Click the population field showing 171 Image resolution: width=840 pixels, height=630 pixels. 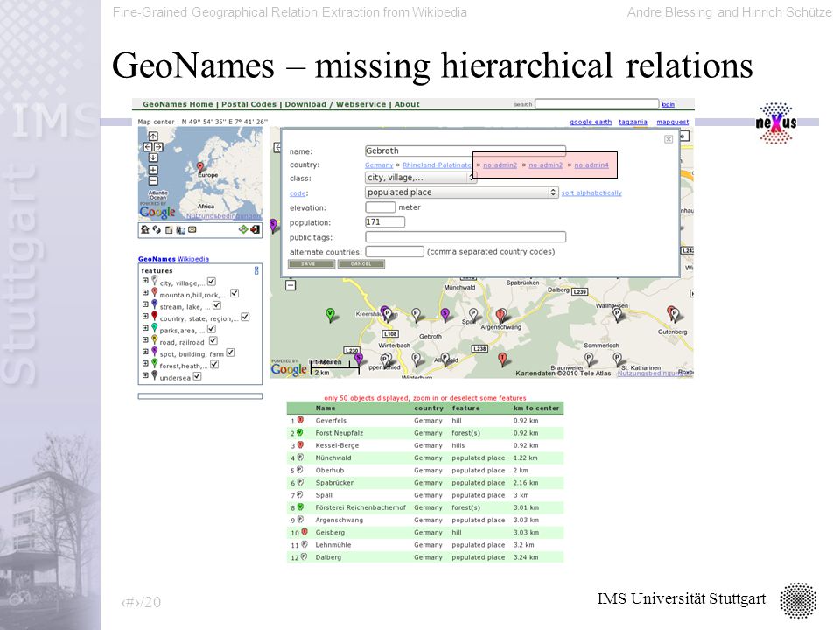click(x=385, y=221)
